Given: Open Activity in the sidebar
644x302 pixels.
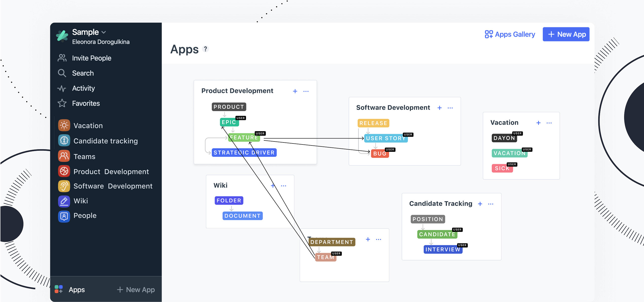Looking at the screenshot, I should pyautogui.click(x=83, y=88).
